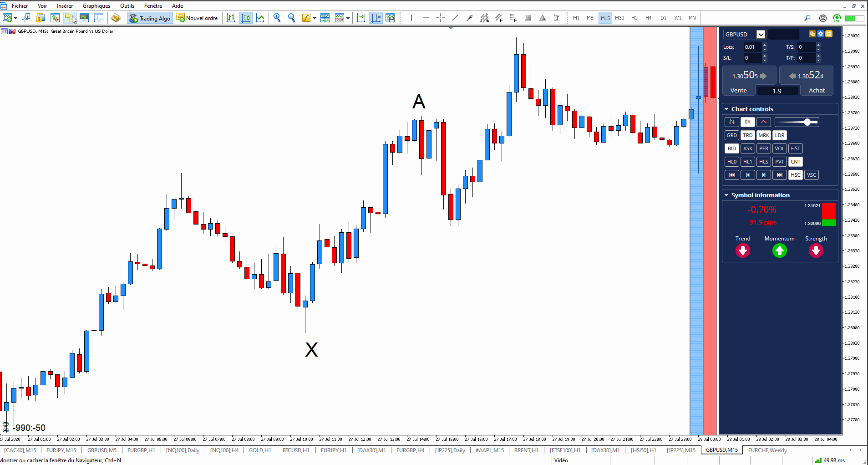Viewport: 868px width, 465px height.
Task: Click inside the Lots input field
Action: click(750, 47)
